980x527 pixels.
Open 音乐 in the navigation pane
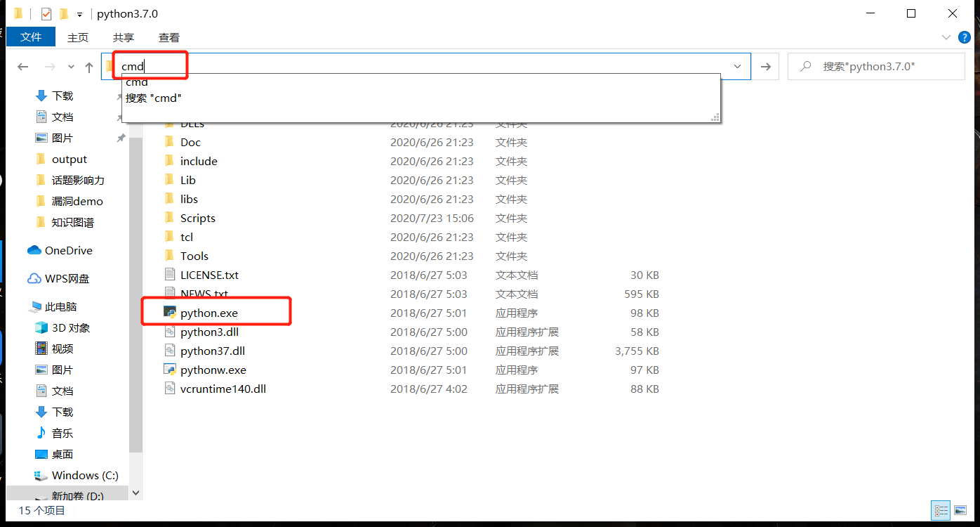(x=62, y=433)
